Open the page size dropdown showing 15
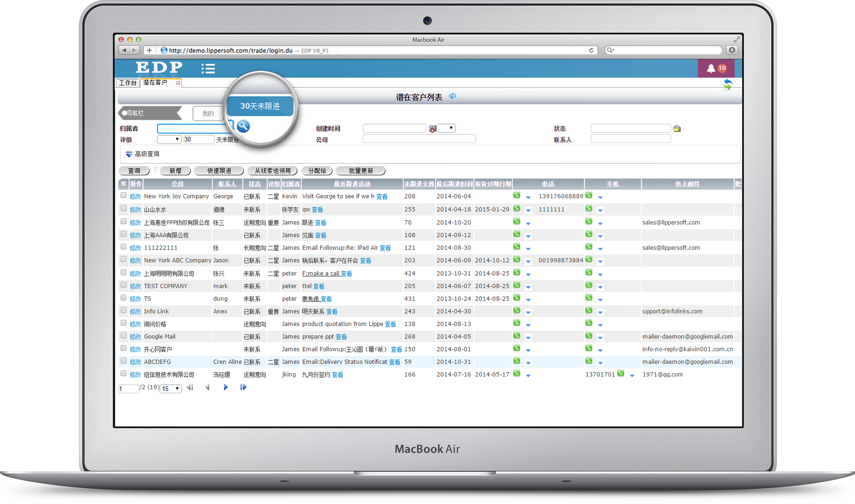 171,389
